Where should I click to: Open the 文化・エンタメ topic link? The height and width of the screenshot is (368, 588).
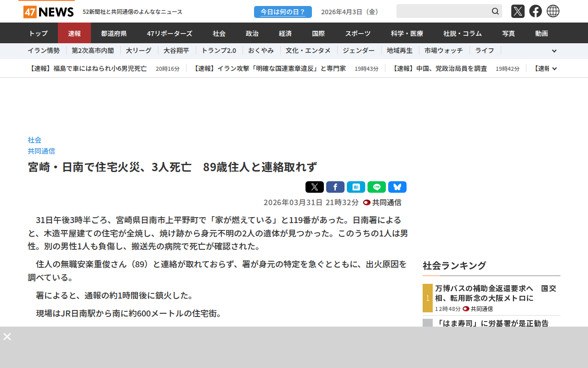(308, 51)
